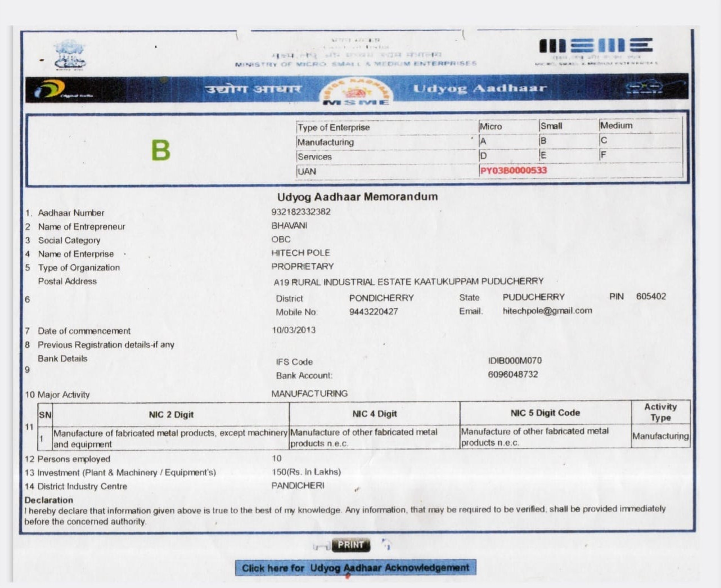This screenshot has height=588, width=721.
Task: Click the Activity Type column header
Action: tap(660, 412)
